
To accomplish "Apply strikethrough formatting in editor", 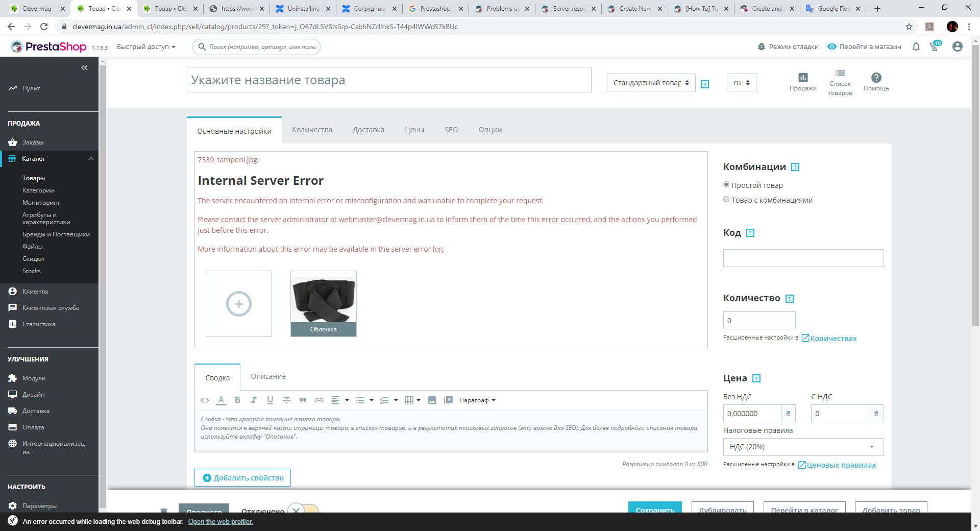I will [286, 400].
